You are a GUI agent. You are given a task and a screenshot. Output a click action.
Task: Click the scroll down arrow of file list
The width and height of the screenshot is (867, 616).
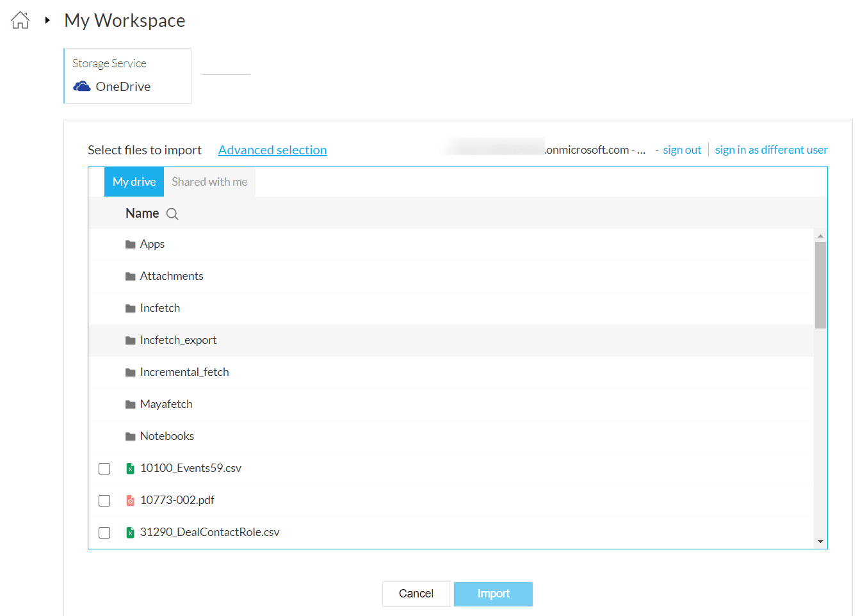pyautogui.click(x=820, y=542)
